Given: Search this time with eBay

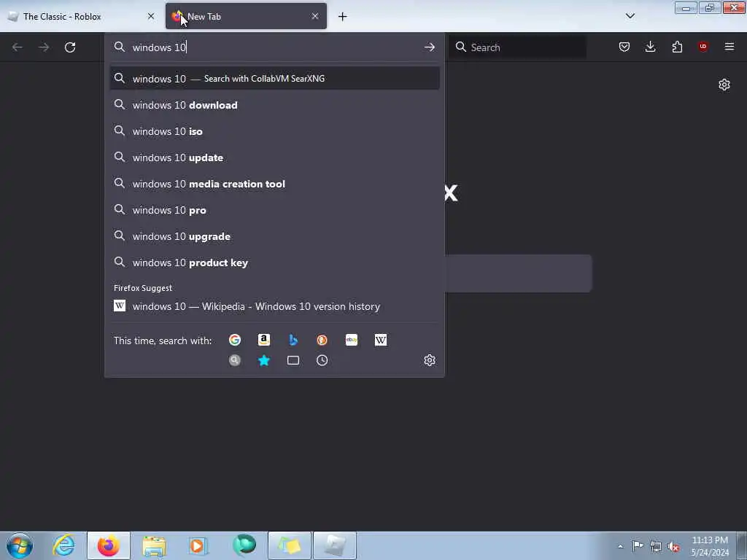Looking at the screenshot, I should 352,340.
